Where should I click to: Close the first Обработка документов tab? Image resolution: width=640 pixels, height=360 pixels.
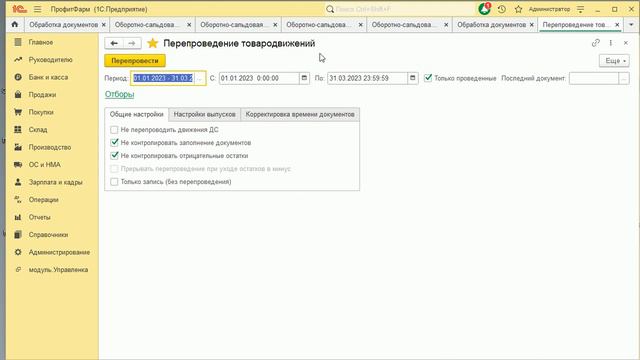pos(104,25)
